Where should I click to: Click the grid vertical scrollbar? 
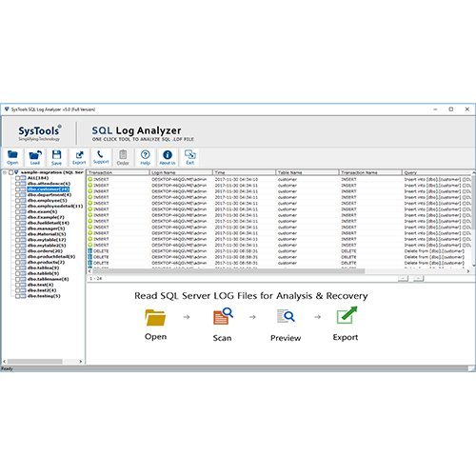coord(474,219)
